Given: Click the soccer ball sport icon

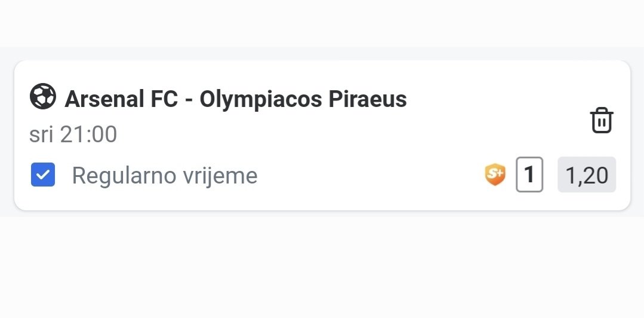Looking at the screenshot, I should (x=43, y=96).
